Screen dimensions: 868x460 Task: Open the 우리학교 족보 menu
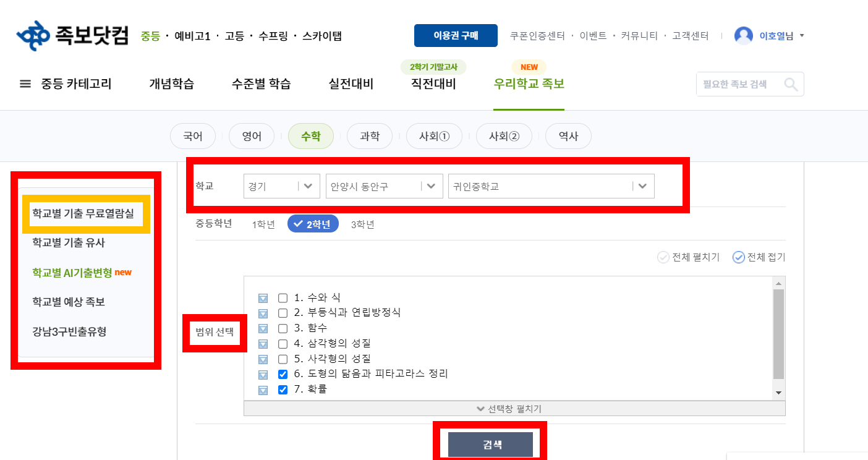pos(529,83)
